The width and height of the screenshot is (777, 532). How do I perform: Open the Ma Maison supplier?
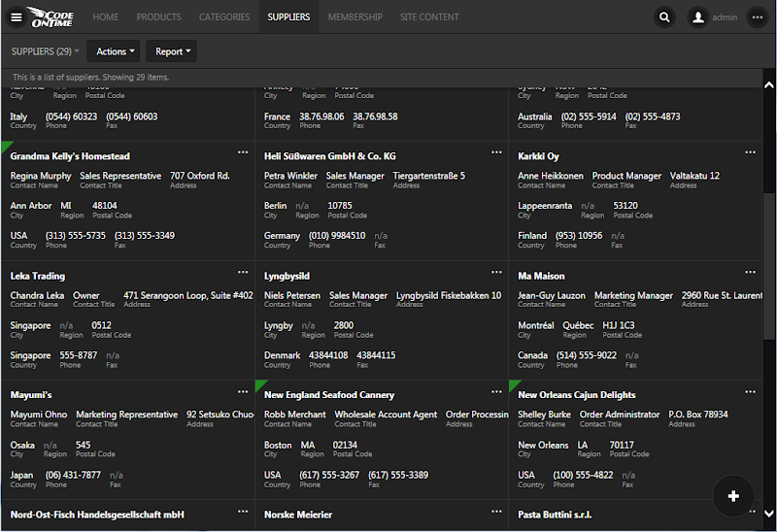541,276
